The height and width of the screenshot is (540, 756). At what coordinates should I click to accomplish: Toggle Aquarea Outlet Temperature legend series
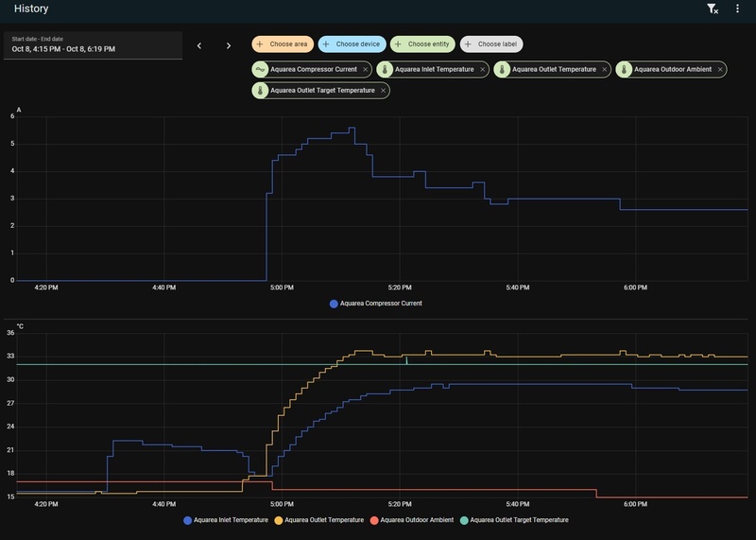318,520
